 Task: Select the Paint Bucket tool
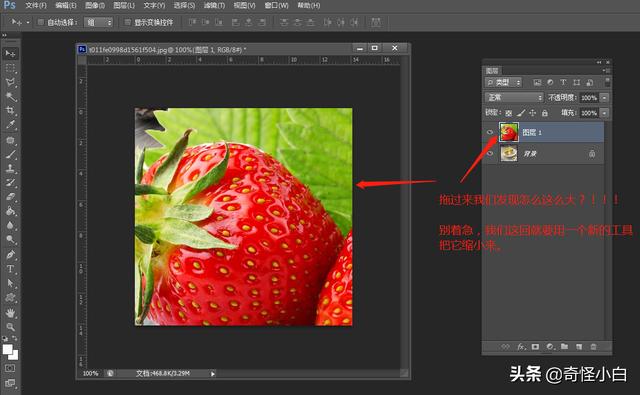pos(10,211)
